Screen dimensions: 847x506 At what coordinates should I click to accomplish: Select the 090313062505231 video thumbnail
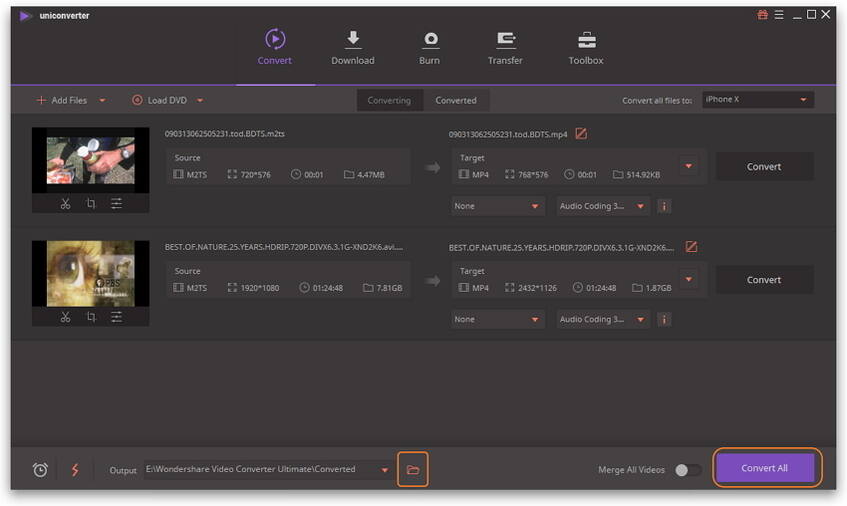click(91, 160)
